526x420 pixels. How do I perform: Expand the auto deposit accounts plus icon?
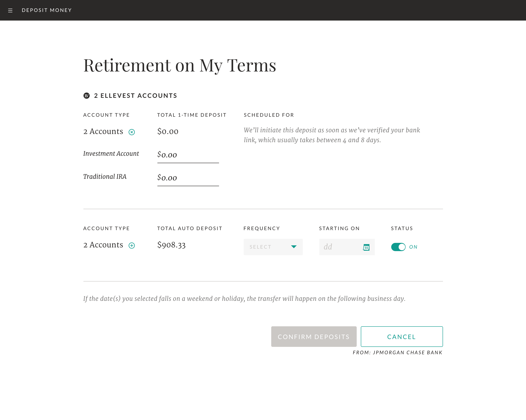click(x=132, y=246)
